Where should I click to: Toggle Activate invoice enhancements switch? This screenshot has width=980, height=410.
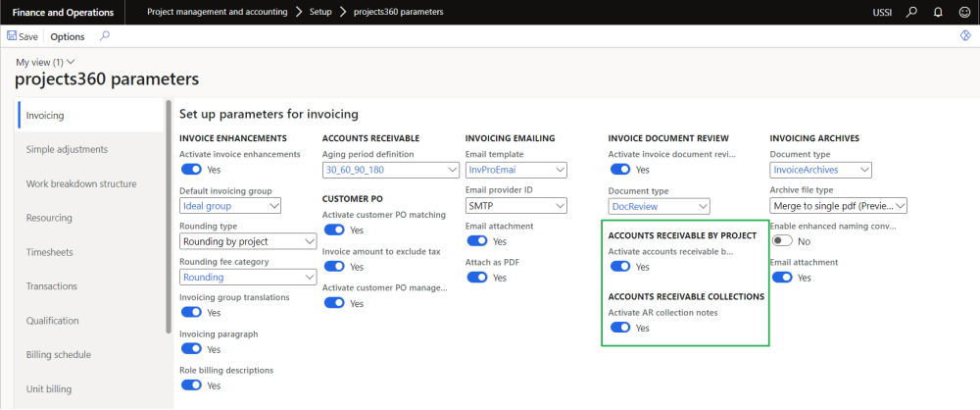(x=191, y=170)
